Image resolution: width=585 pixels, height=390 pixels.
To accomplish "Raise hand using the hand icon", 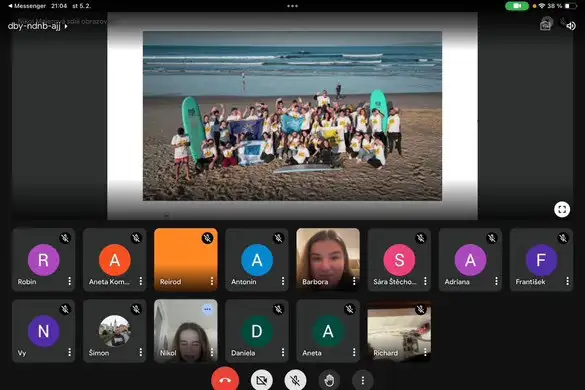I will (329, 380).
